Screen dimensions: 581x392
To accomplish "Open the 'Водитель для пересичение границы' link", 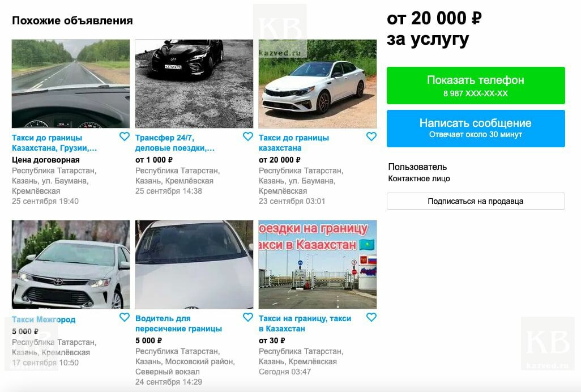I will 178,323.
